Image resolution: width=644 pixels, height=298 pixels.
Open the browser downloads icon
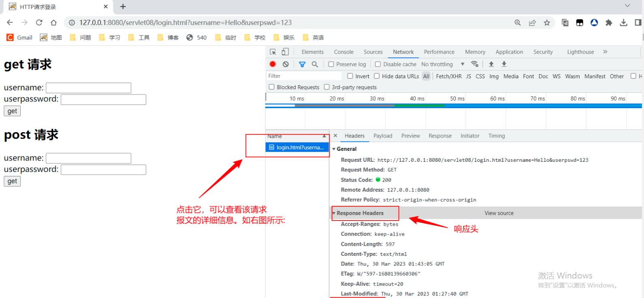click(x=623, y=23)
